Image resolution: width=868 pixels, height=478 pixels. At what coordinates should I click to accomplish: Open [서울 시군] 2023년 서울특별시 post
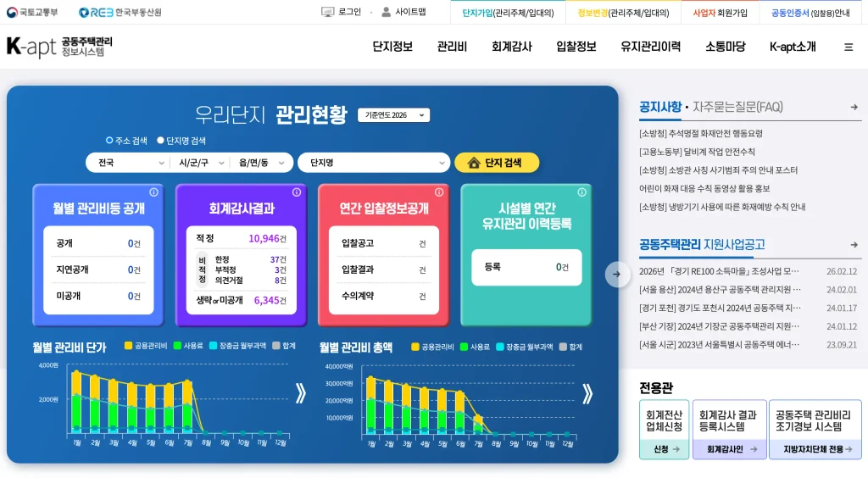pos(720,345)
